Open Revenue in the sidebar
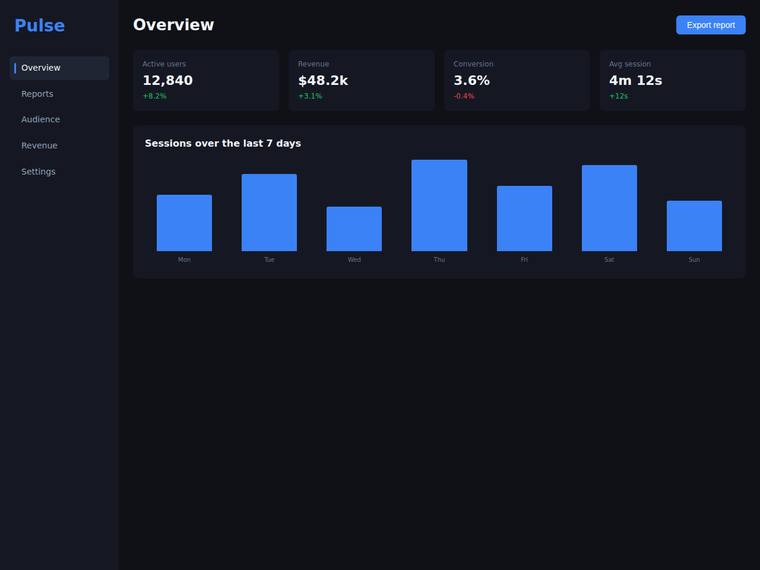The width and height of the screenshot is (760, 570). 59,145
